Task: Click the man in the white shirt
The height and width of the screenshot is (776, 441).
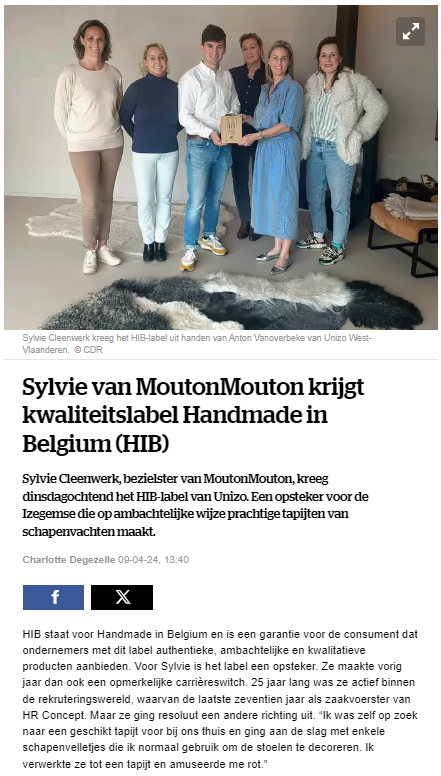Action: tap(206, 144)
